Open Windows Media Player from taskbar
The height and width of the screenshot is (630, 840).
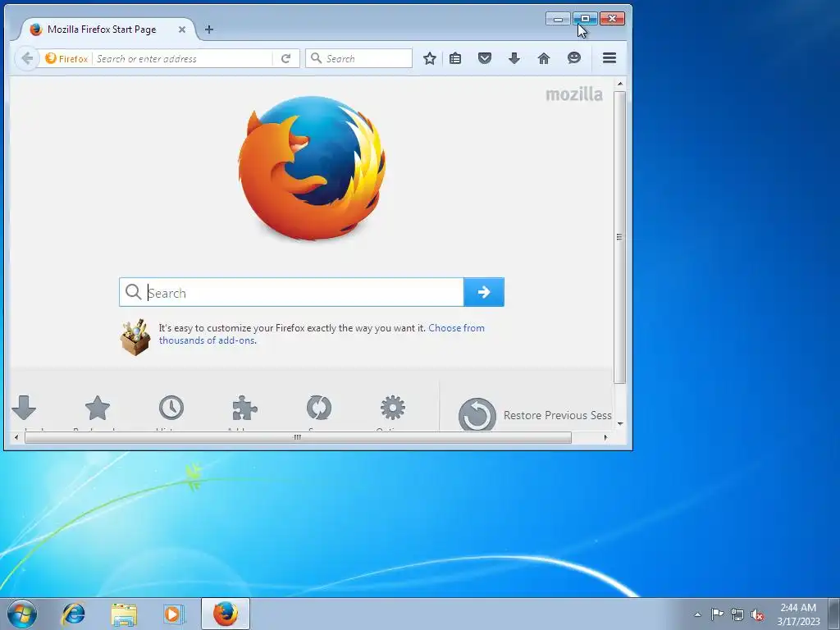point(173,614)
